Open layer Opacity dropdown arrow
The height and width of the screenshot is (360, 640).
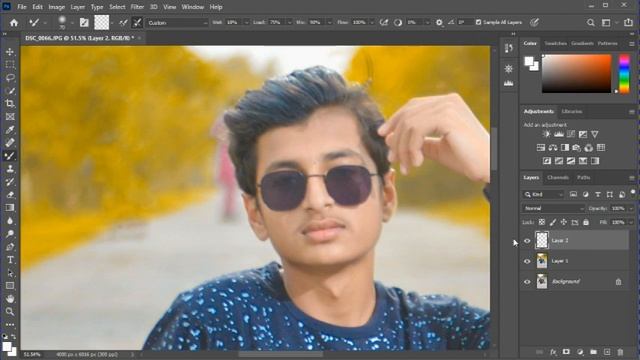click(631, 209)
